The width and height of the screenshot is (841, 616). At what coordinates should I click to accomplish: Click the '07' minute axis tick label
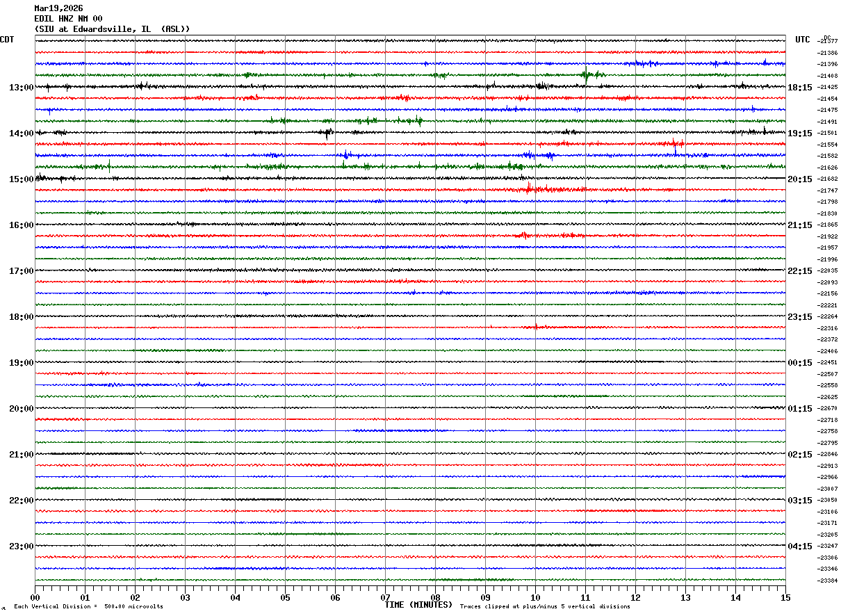tap(385, 597)
